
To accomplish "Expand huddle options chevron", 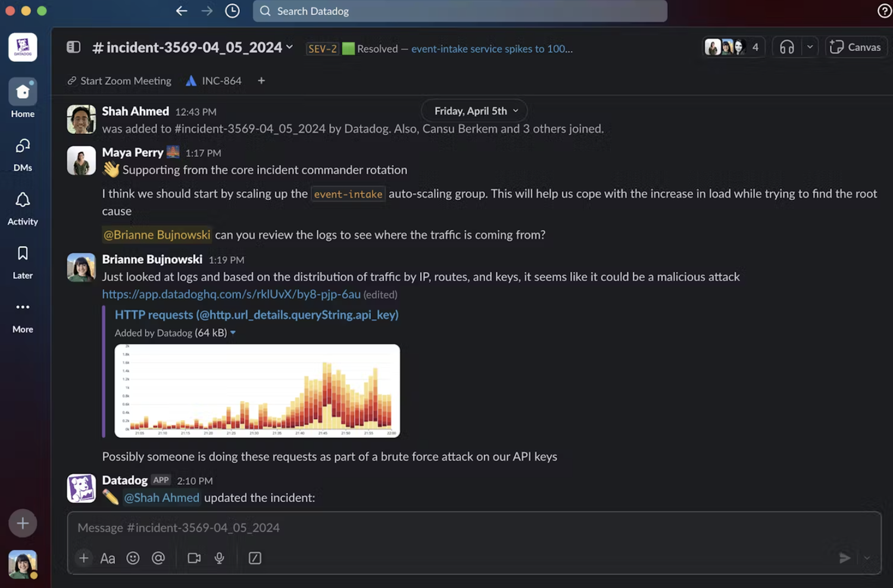I will (x=810, y=47).
